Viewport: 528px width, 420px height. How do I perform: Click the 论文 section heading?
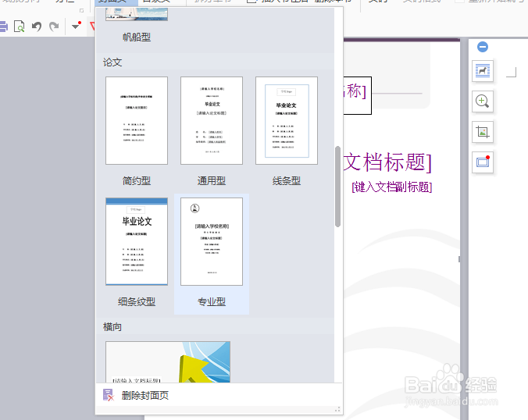click(x=112, y=62)
